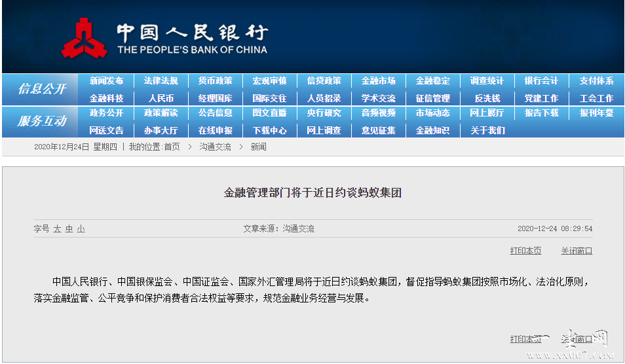This screenshot has height=364, width=625.
Task: Select 信贷政策 in navigation
Action: [324, 81]
